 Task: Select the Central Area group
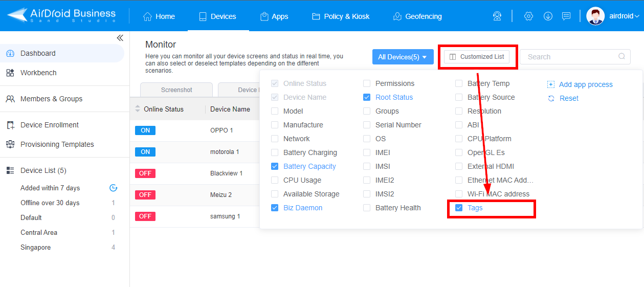(x=39, y=232)
